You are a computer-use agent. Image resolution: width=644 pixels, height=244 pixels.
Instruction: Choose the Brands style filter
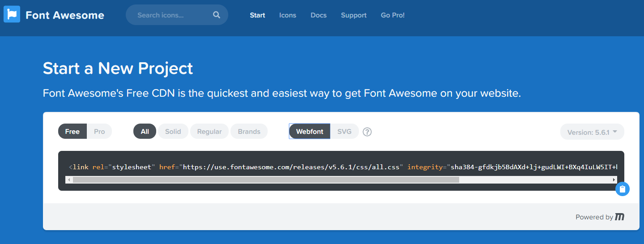pyautogui.click(x=249, y=131)
